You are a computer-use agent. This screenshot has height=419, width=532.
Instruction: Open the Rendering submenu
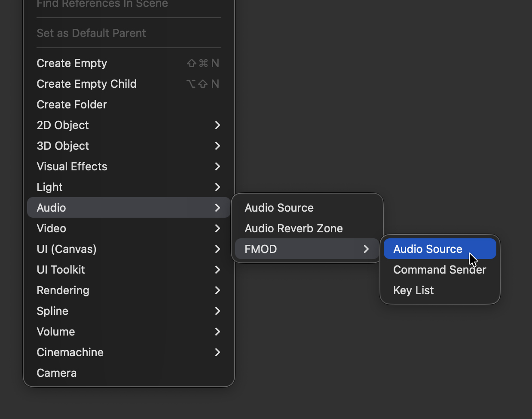[128, 290]
